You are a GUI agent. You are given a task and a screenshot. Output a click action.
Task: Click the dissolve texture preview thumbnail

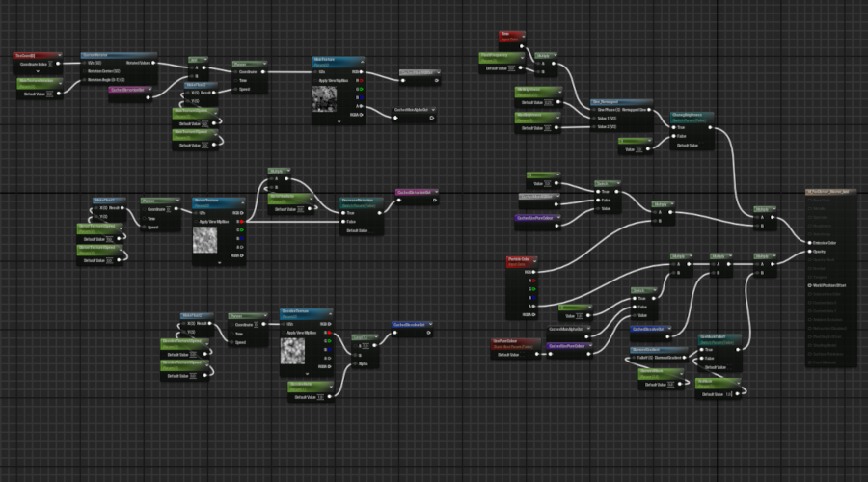[x=292, y=352]
